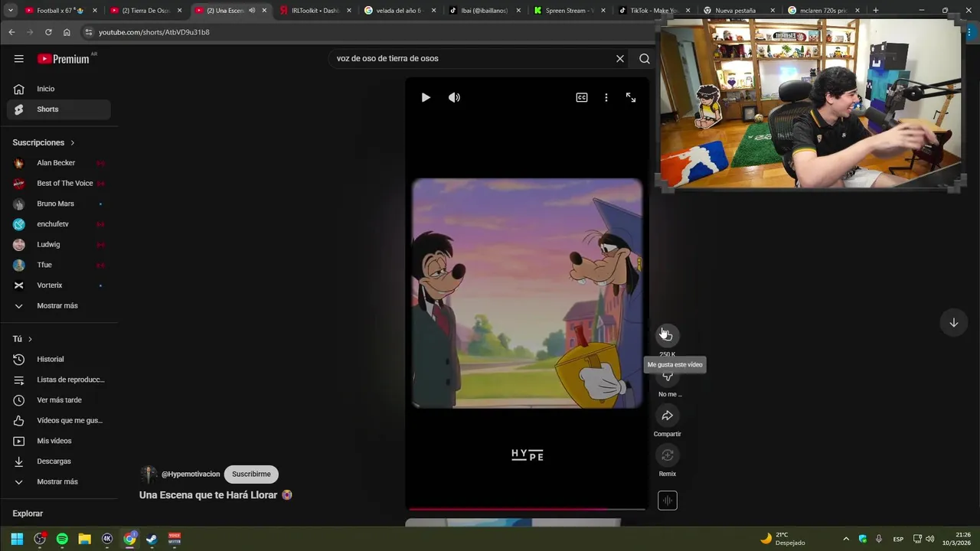The image size is (980, 551).
Task: Open the Remix option
Action: click(667, 455)
